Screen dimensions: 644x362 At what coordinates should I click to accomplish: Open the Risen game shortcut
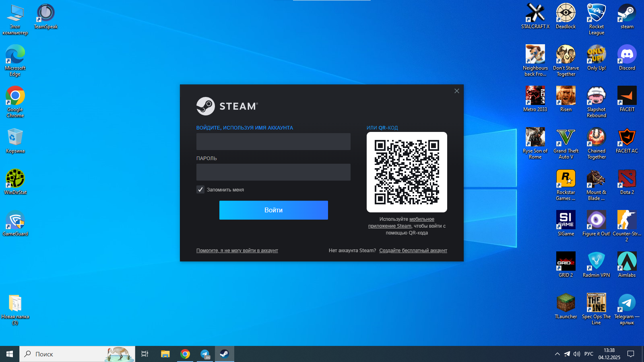pyautogui.click(x=566, y=99)
